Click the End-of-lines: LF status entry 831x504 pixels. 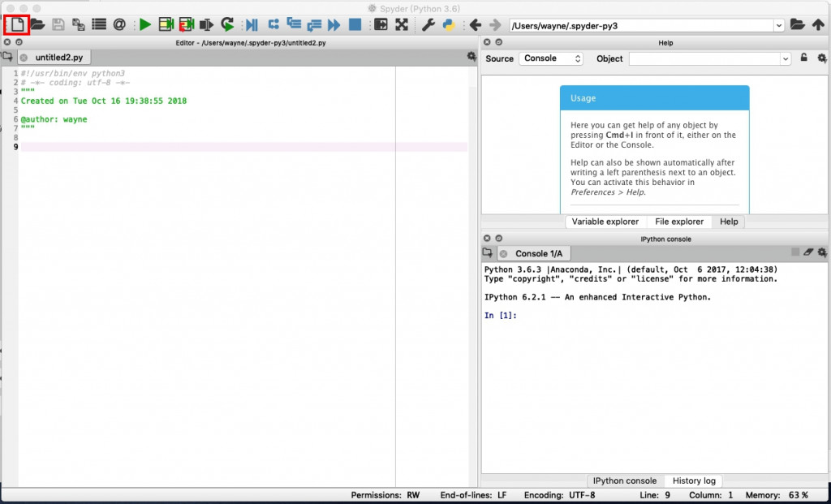pyautogui.click(x=473, y=496)
